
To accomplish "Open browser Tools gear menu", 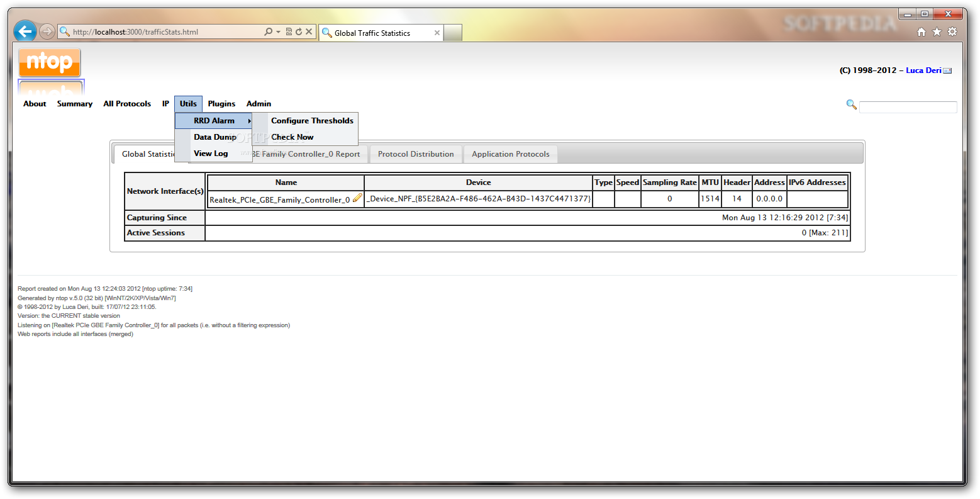I will point(952,32).
